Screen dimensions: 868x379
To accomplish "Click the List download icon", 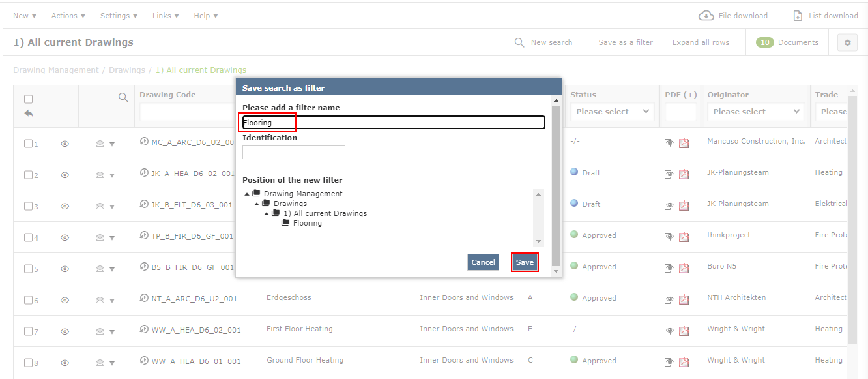I will click(798, 16).
